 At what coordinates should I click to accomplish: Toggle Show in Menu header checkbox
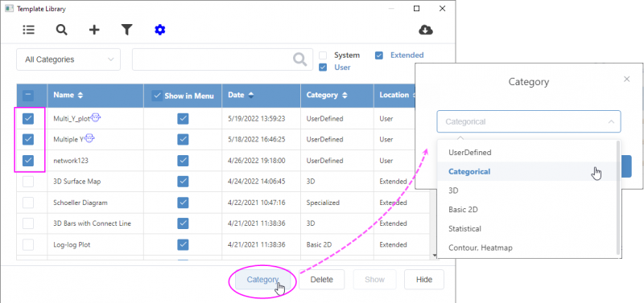(x=157, y=96)
